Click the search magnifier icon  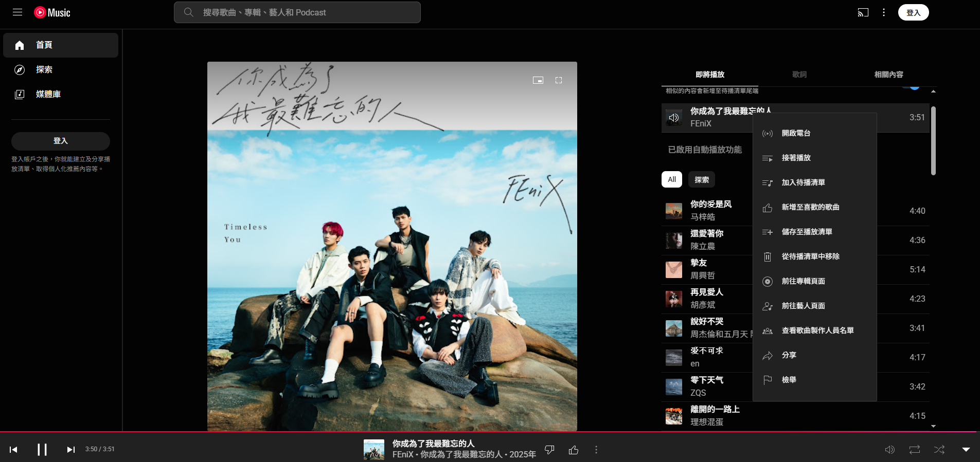(189, 12)
